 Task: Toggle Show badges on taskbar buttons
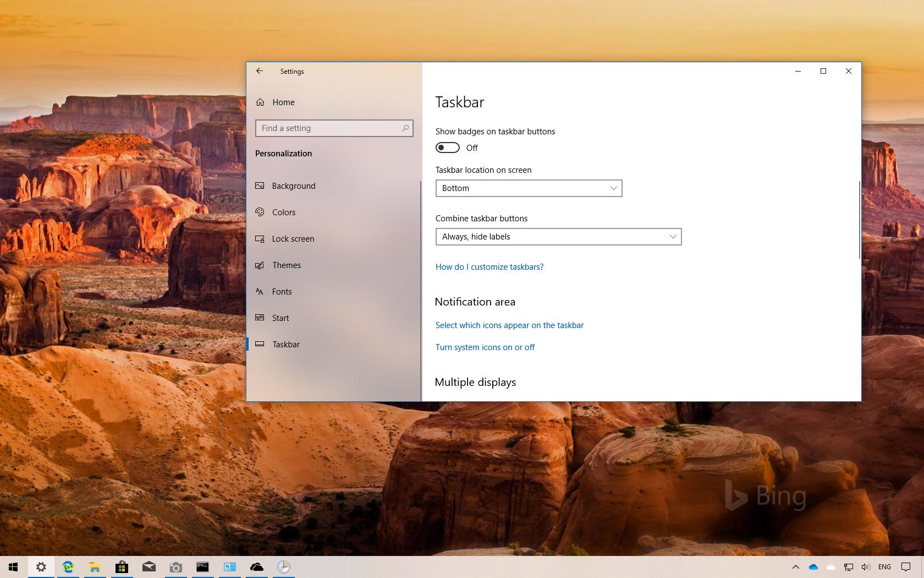click(x=448, y=148)
